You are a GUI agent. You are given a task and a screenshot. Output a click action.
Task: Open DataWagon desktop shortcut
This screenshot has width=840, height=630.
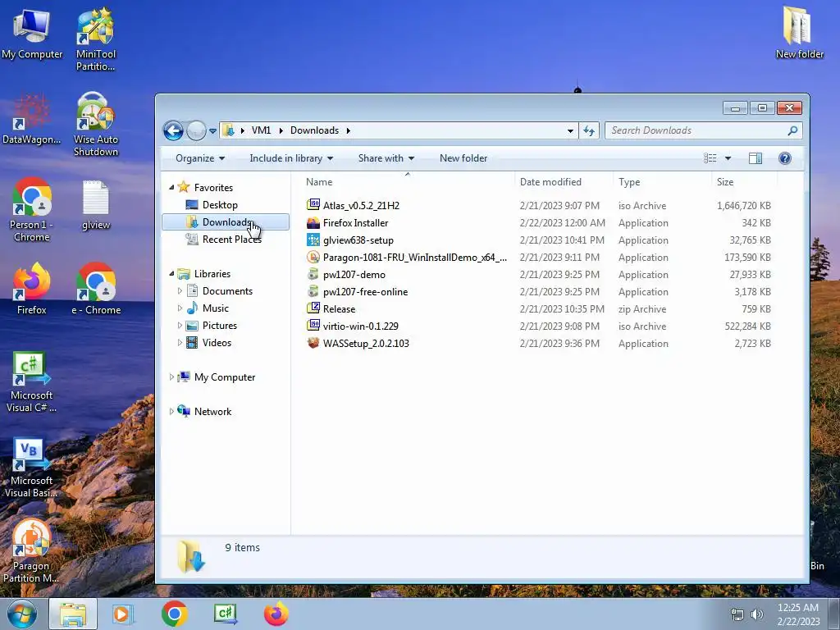[x=32, y=121]
